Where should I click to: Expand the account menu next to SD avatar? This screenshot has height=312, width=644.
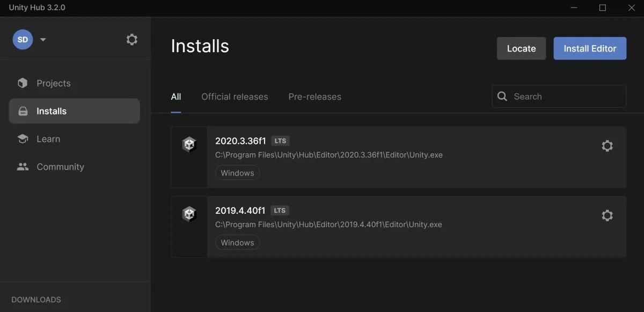pyautogui.click(x=43, y=39)
